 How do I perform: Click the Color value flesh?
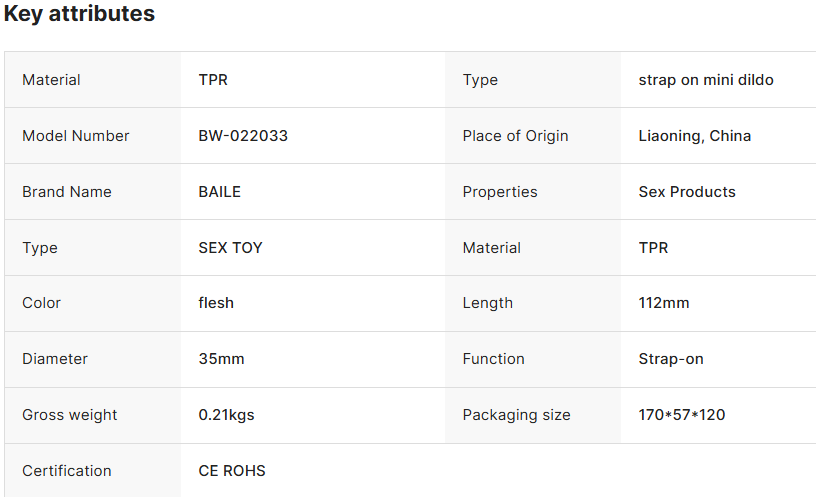tap(216, 303)
